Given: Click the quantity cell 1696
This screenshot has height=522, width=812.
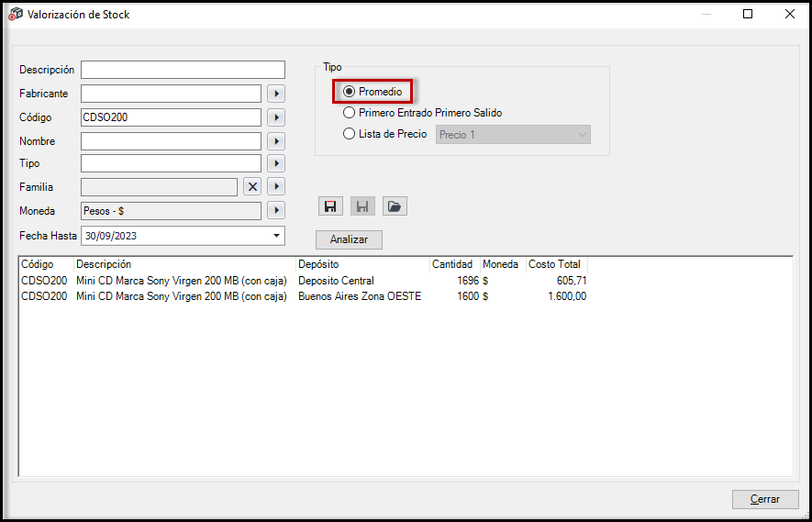Looking at the screenshot, I should 468,281.
